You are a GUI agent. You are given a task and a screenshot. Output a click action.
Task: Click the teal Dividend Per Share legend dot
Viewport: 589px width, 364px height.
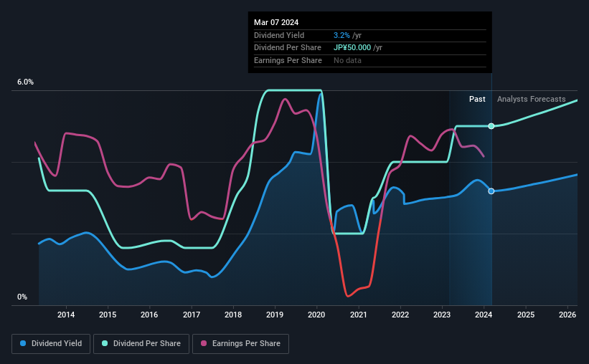point(105,343)
